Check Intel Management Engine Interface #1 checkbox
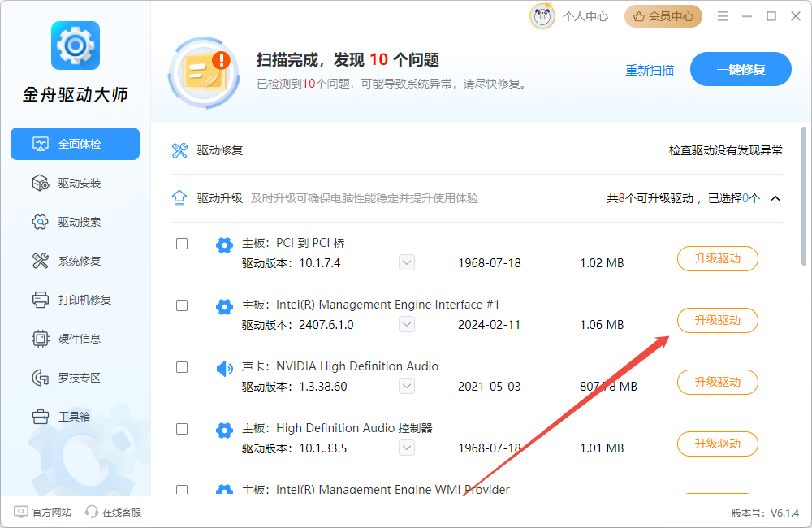 coord(182,305)
